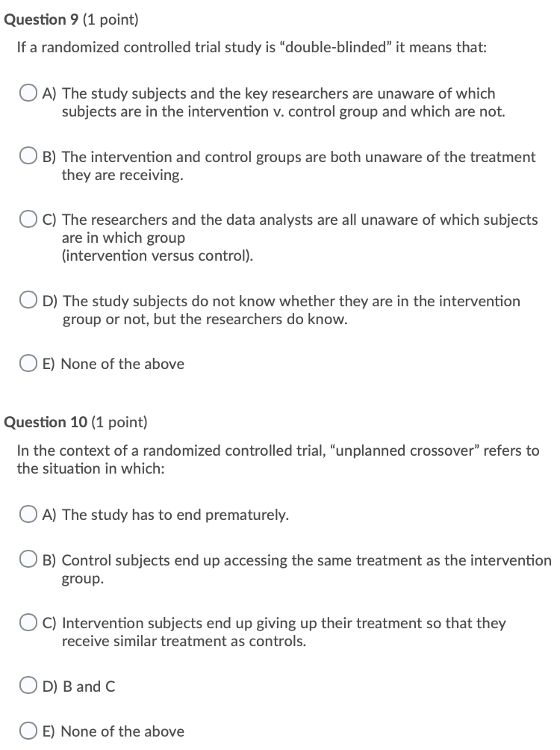Select option E for Question 9

pyautogui.click(x=30, y=362)
